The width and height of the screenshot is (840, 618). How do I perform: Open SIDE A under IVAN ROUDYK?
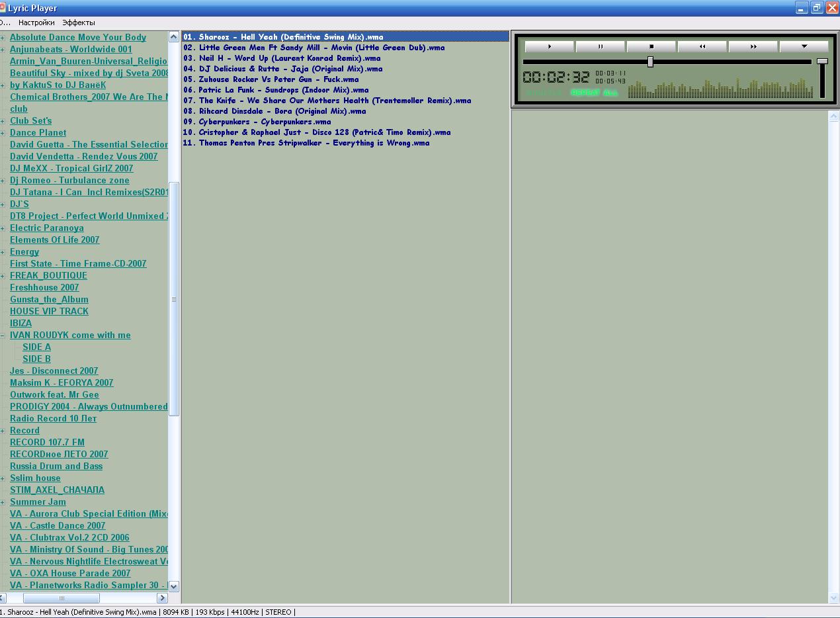(36, 347)
